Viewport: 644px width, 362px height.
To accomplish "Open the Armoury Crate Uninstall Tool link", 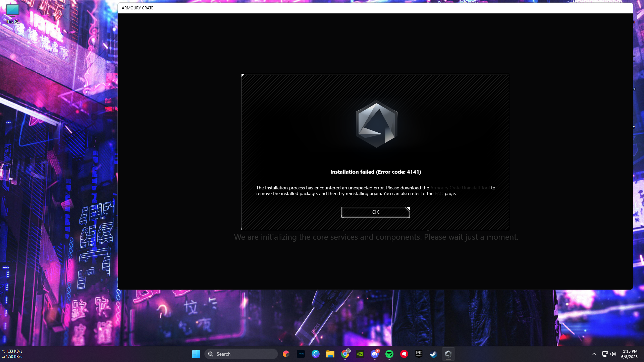I will coord(460,188).
